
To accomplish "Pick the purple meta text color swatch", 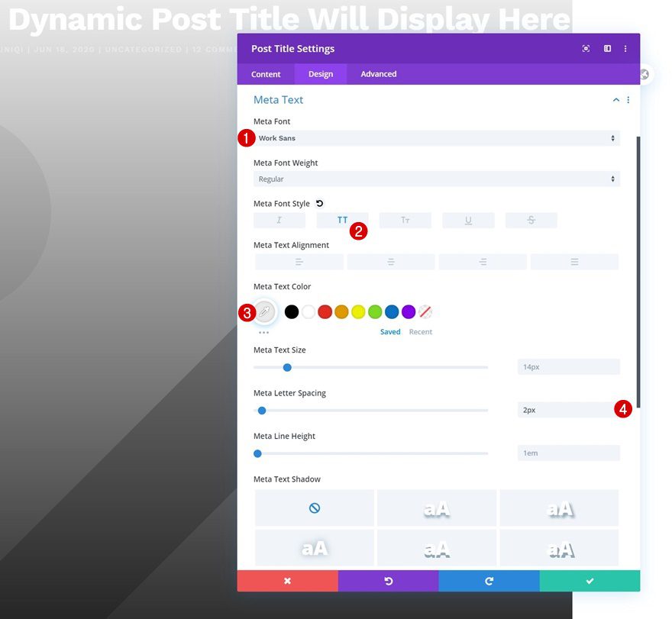I will click(x=408, y=311).
